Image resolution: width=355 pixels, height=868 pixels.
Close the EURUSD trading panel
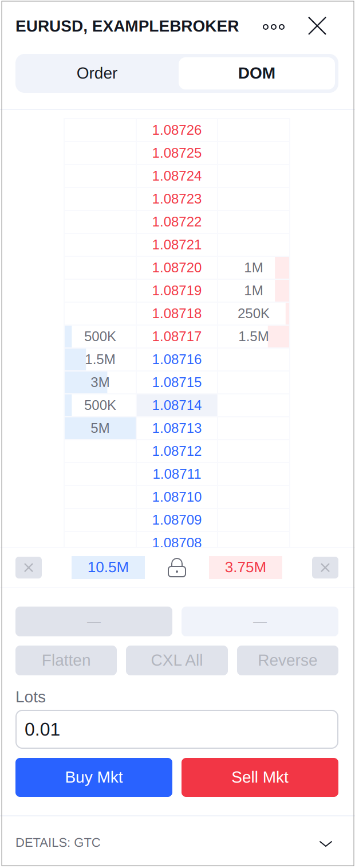click(x=317, y=26)
